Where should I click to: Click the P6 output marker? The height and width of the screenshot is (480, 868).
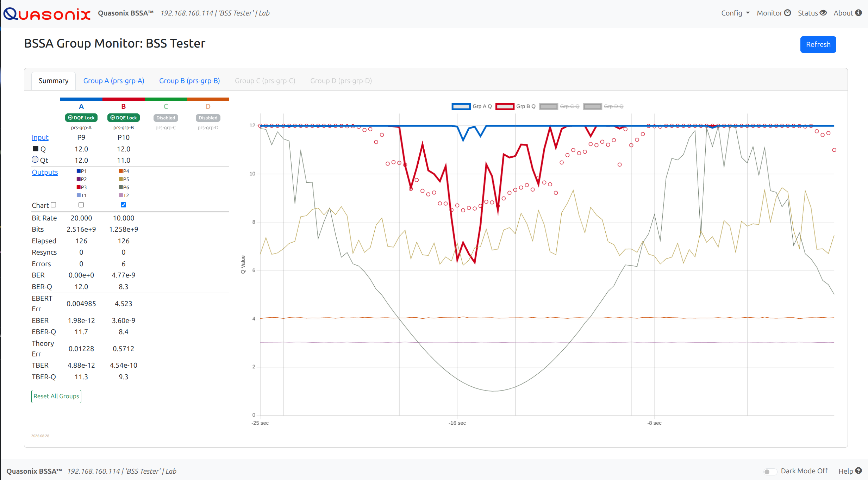(x=121, y=187)
